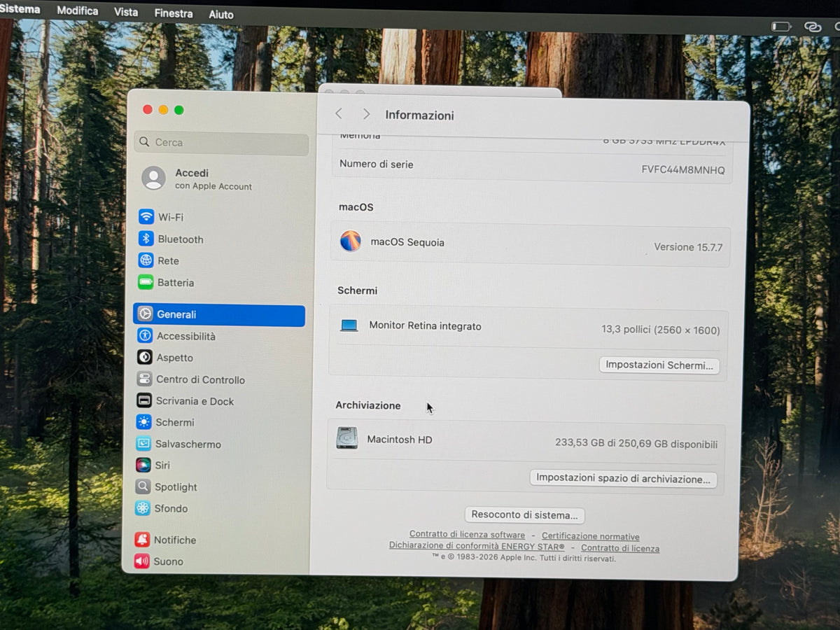This screenshot has width=840, height=630.
Task: Click the linked rings icon in the menu bar
Action: 813,27
